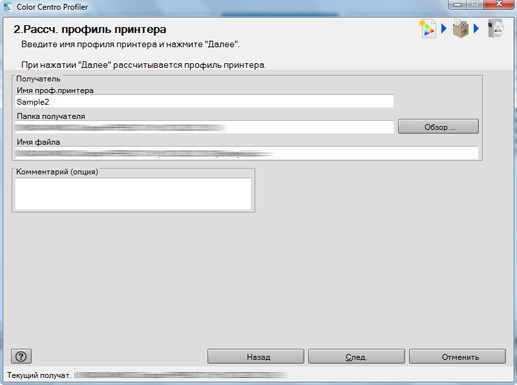Click the Color Centro Profiler title bar icon
The width and height of the screenshot is (517, 385).
click(x=8, y=7)
